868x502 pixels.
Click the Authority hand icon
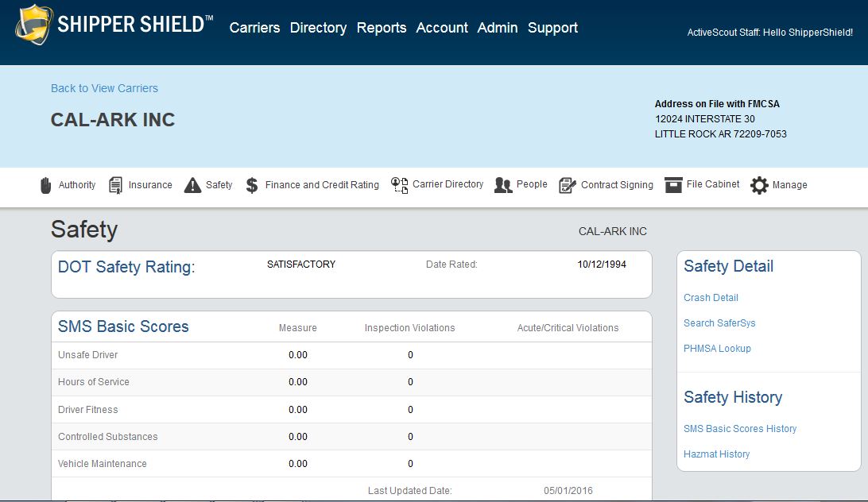coord(46,185)
